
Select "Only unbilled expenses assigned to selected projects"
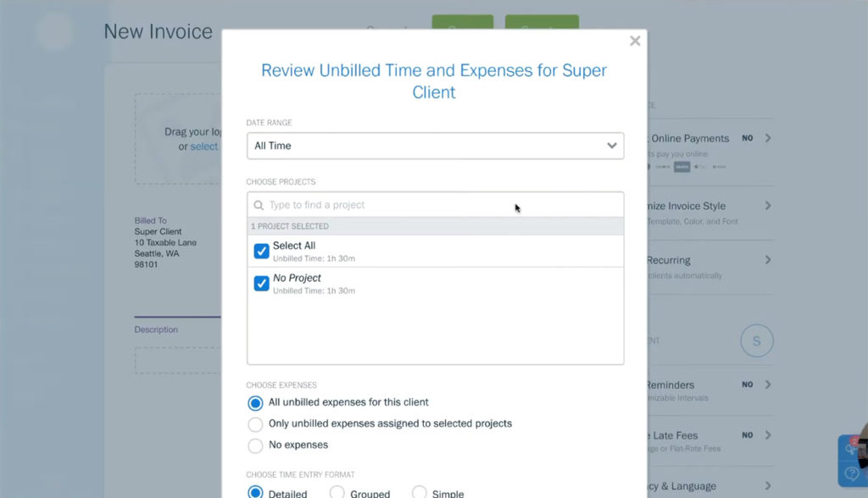click(254, 423)
